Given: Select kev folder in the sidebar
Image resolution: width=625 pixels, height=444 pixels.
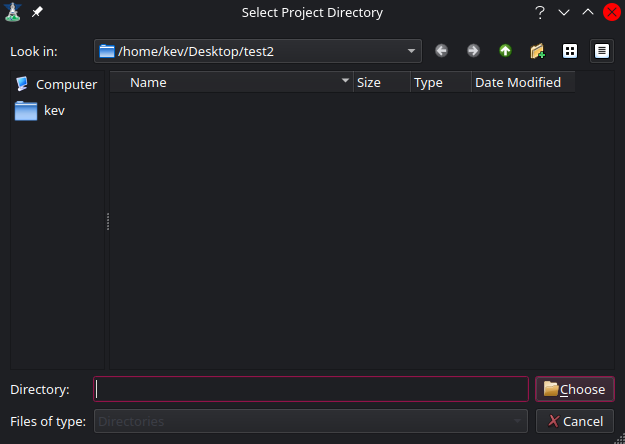Looking at the screenshot, I should point(40,110).
